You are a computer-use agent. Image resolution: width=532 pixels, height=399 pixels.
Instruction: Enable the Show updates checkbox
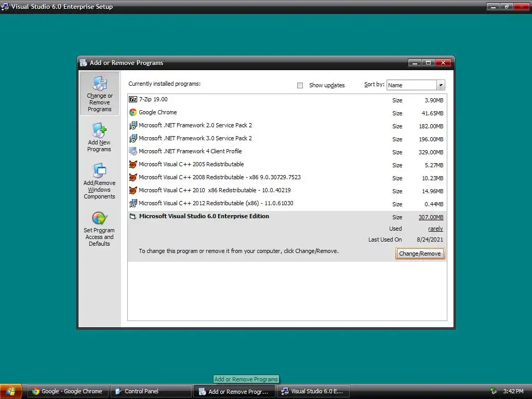[x=300, y=86]
